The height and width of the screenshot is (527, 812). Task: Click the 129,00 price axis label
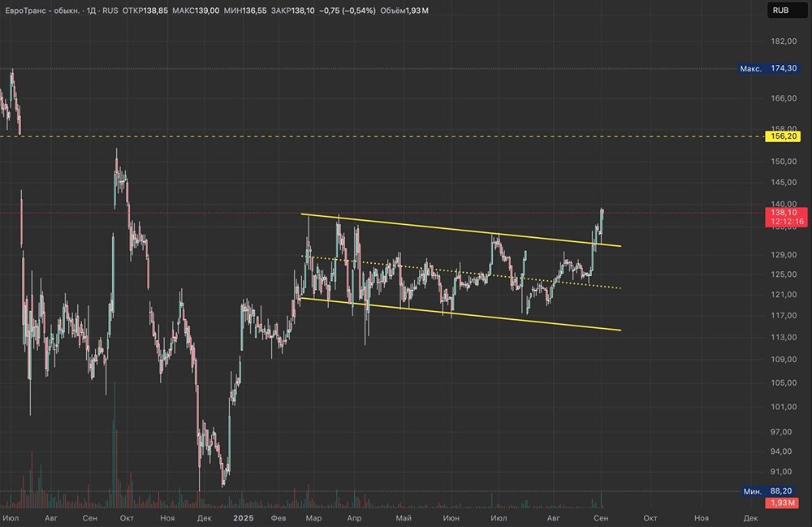pyautogui.click(x=784, y=255)
